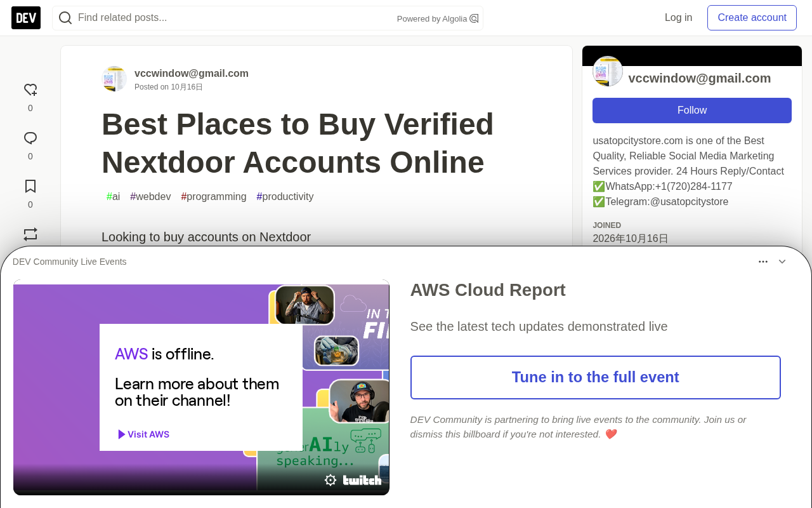The image size is (812, 508).
Task: Add a heart reaction to the post
Action: (x=30, y=90)
